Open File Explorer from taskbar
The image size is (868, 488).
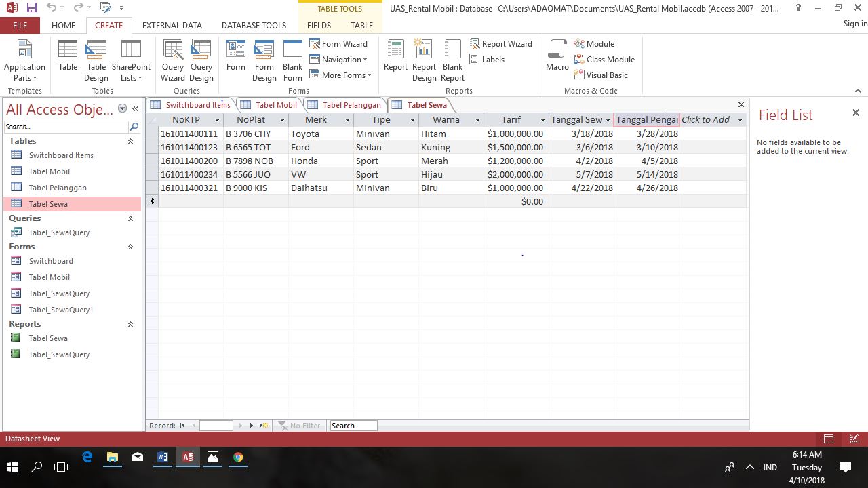113,457
